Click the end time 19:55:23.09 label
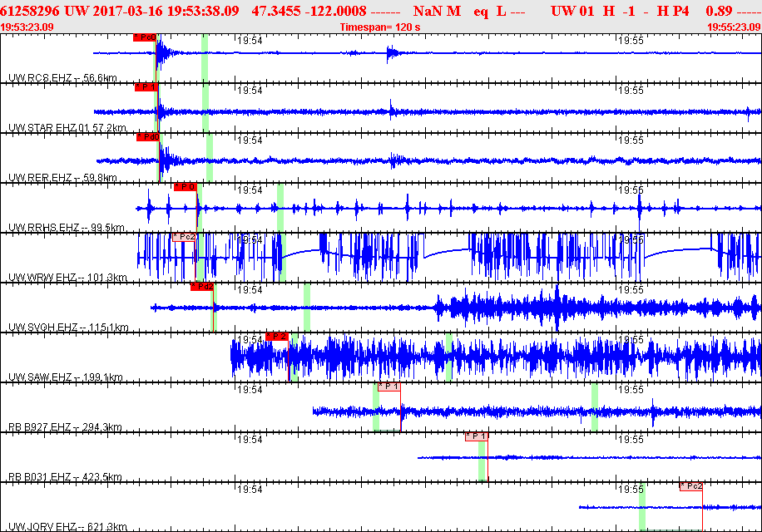Screen dimensions: 762x532 733,27
